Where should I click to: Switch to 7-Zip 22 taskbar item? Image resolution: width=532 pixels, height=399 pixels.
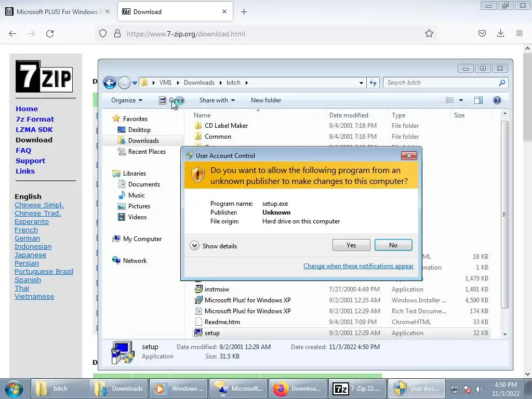[357, 389]
